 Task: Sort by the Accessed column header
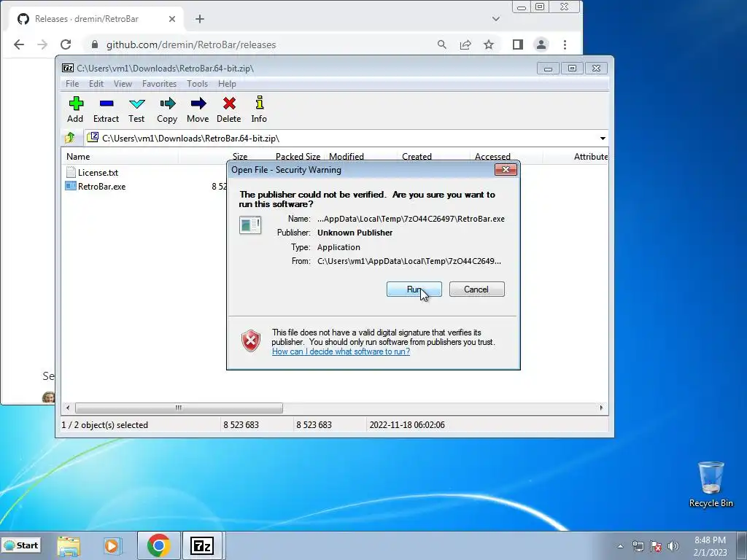tap(492, 156)
